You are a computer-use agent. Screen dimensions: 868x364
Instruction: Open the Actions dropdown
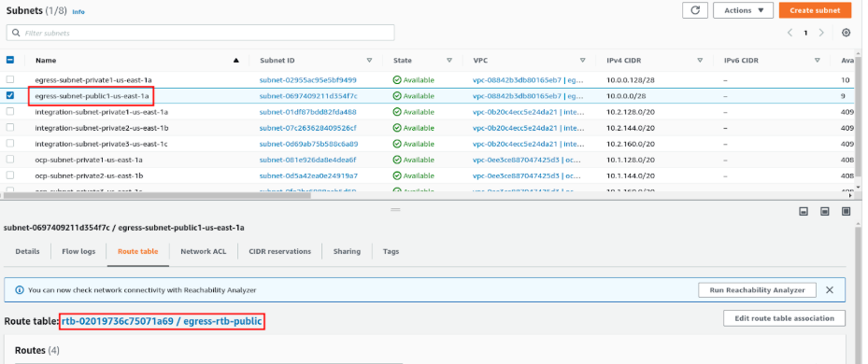pyautogui.click(x=743, y=10)
